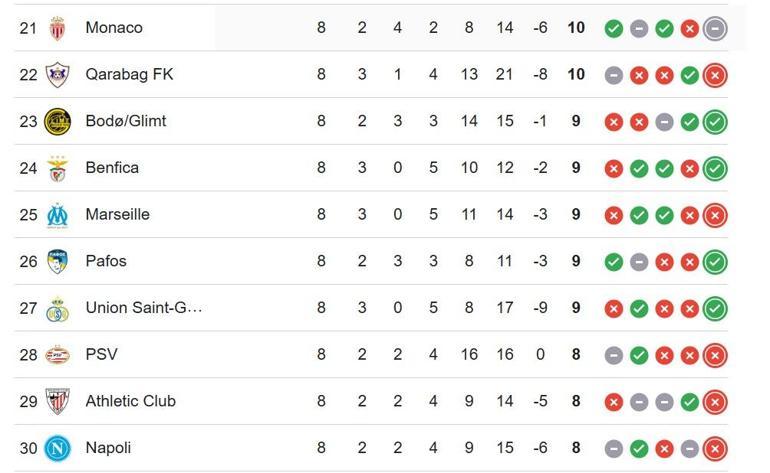Click Napoli's green win form icon
The height and width of the screenshot is (473, 770).
(639, 449)
